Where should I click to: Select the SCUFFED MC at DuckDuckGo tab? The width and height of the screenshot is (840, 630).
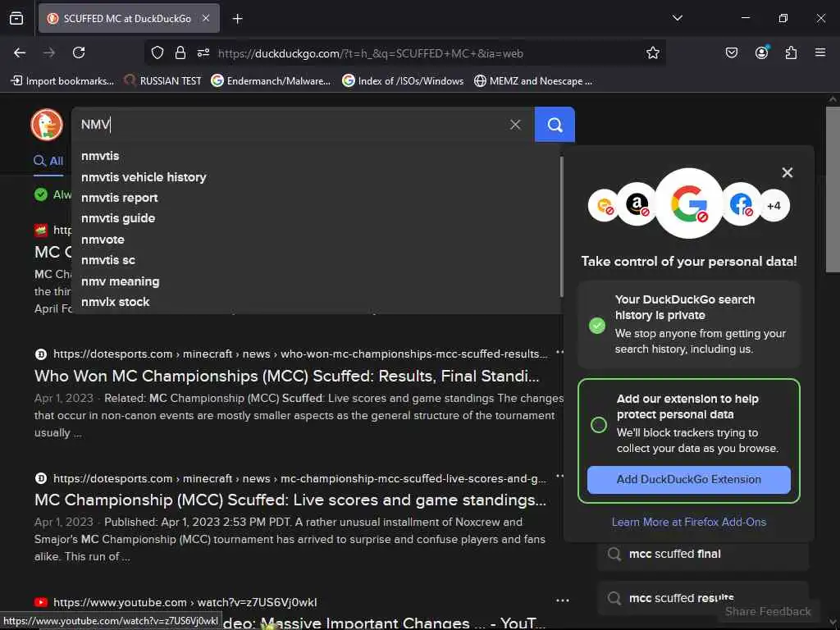129,18
